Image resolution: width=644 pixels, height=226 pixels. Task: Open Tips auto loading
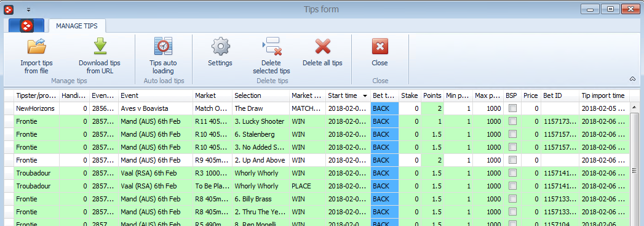[163, 55]
